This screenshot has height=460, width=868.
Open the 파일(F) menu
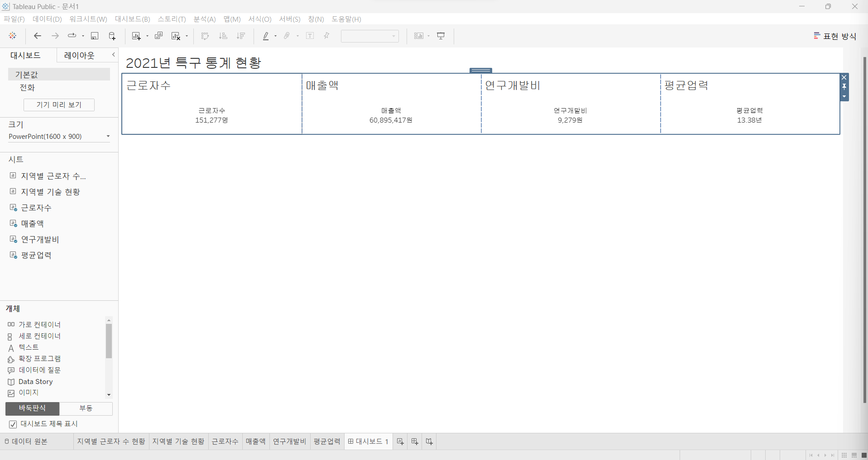tap(14, 19)
